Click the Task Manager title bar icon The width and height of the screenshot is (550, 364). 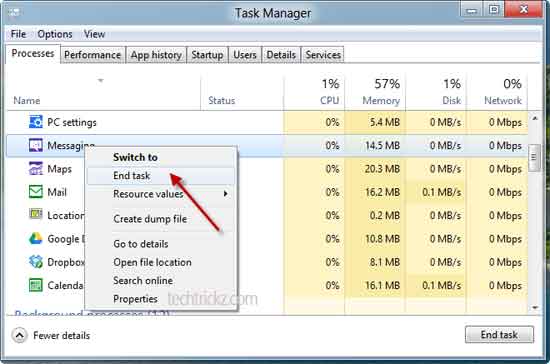pyautogui.click(x=13, y=13)
